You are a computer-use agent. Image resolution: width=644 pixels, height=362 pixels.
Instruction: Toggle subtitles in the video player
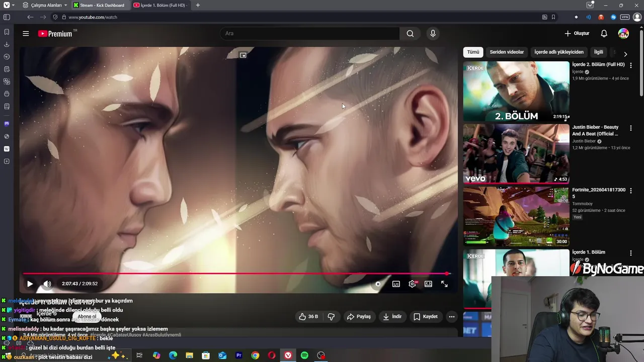(396, 284)
